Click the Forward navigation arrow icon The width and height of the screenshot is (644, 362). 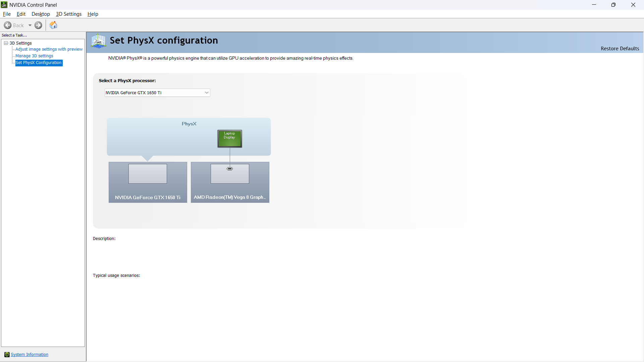(39, 25)
